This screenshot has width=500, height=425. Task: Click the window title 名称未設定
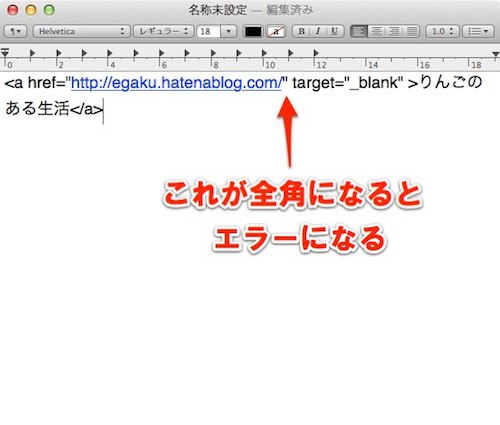218,10
